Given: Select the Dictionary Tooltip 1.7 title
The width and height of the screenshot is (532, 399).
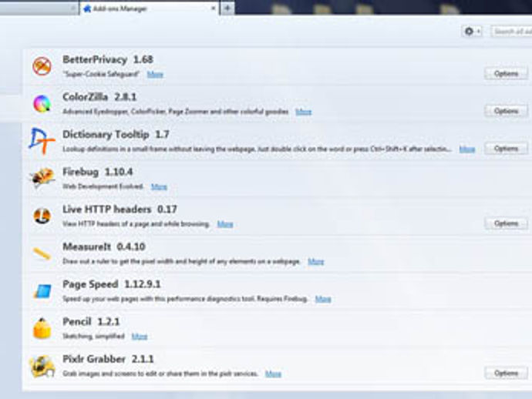Looking at the screenshot, I should 116,135.
